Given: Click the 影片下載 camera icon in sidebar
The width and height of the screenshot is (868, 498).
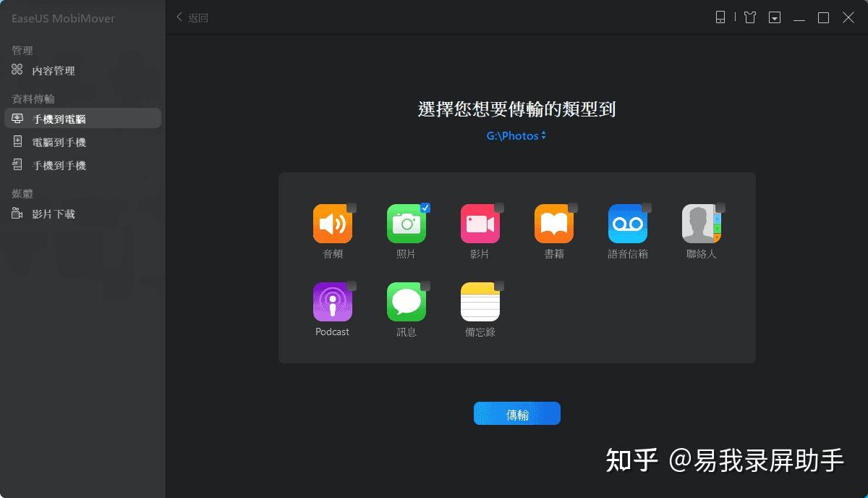Looking at the screenshot, I should (17, 214).
